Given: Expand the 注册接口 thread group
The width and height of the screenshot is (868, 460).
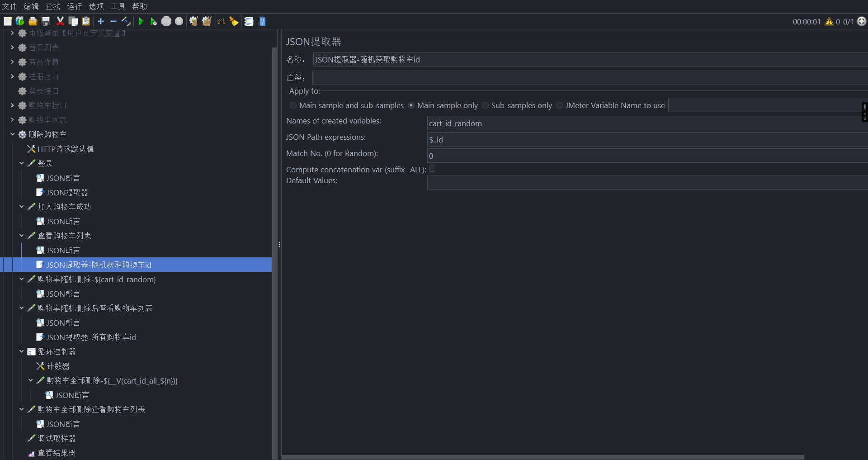Looking at the screenshot, I should coord(12,76).
